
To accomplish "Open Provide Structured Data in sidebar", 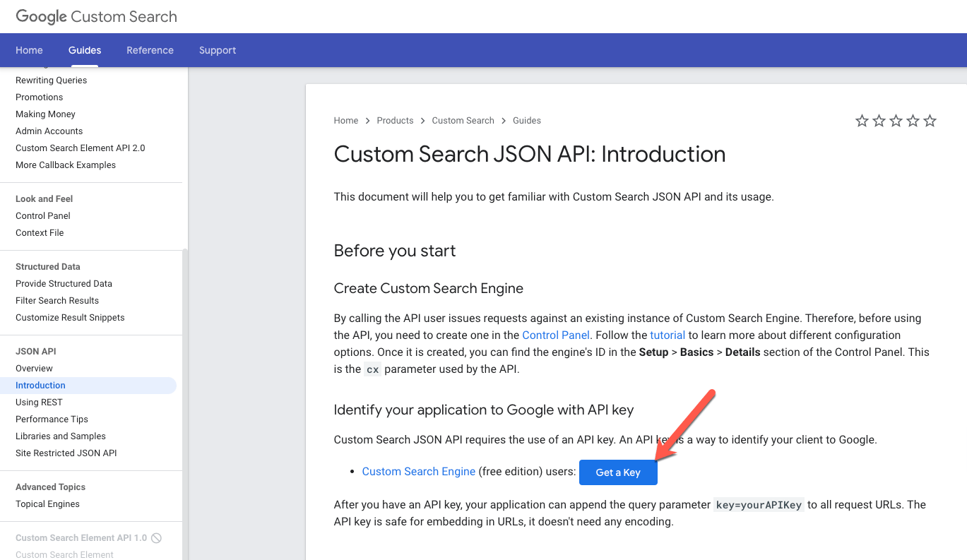I will [64, 284].
